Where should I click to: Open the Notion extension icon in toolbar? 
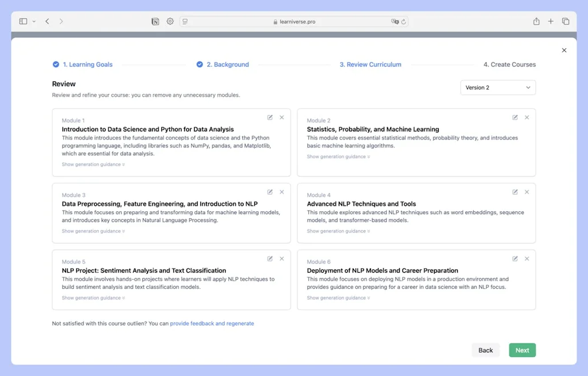point(155,21)
